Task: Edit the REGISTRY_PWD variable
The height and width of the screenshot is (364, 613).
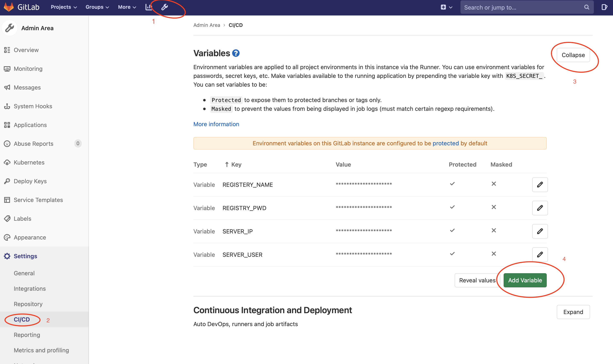Action: (x=540, y=208)
